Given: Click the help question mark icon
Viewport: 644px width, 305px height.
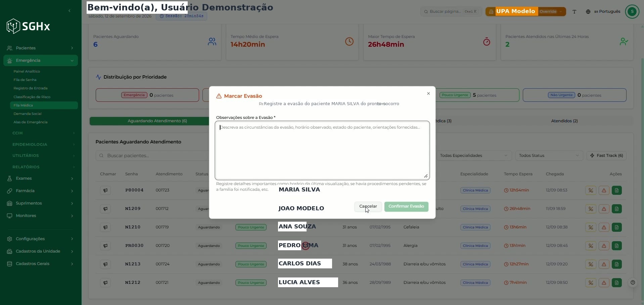Looking at the screenshot, I should point(633,282).
